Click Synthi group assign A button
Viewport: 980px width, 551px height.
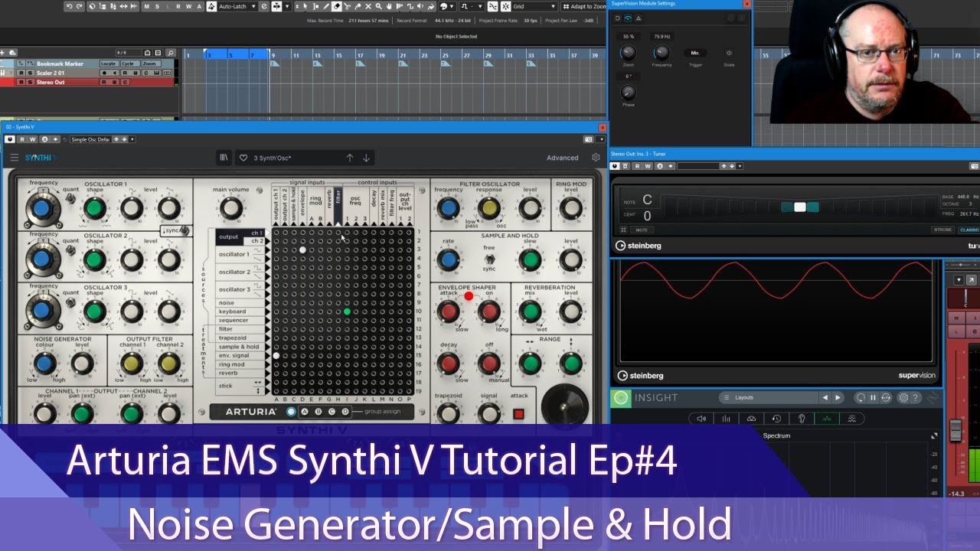click(x=305, y=412)
